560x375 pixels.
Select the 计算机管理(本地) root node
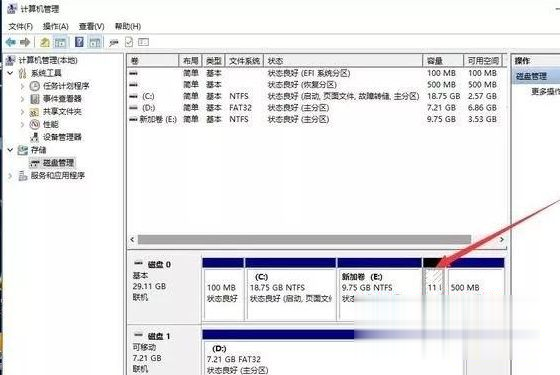(x=48, y=60)
